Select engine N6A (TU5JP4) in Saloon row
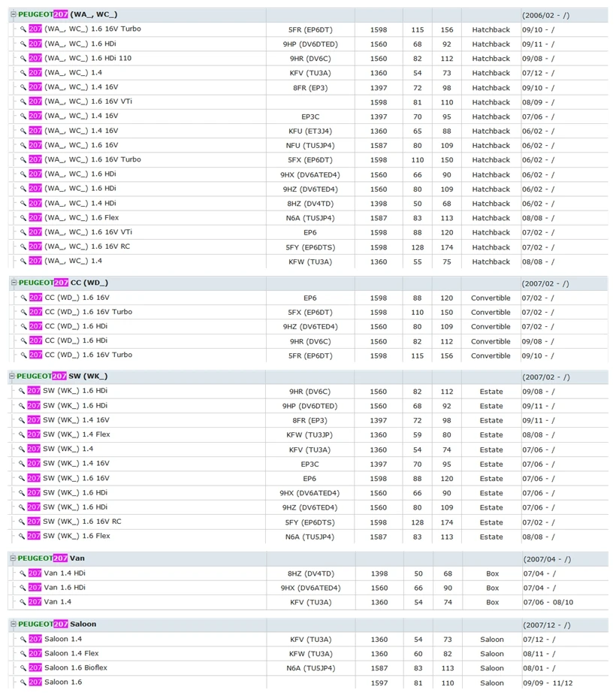The image size is (616, 696). [x=311, y=668]
